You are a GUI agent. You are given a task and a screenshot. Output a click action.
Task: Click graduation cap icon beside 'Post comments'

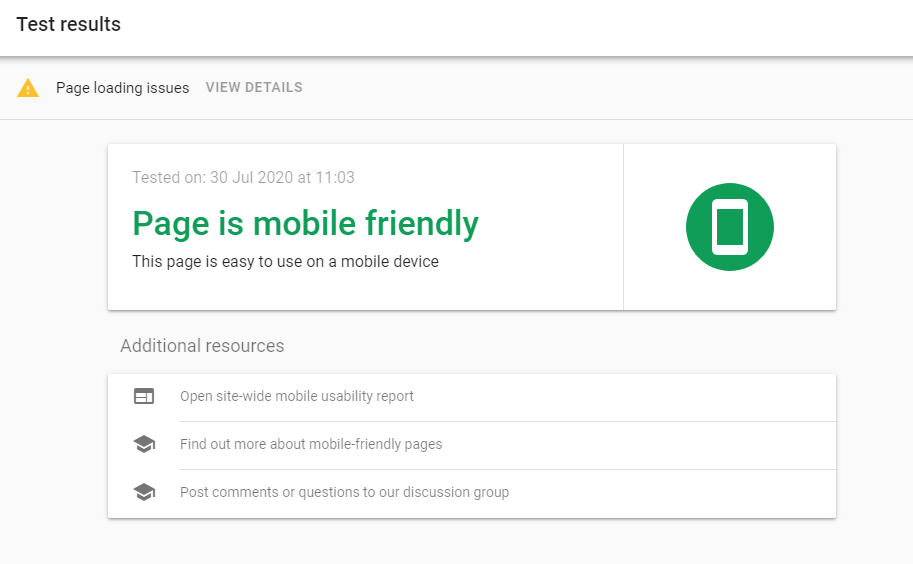tap(144, 492)
